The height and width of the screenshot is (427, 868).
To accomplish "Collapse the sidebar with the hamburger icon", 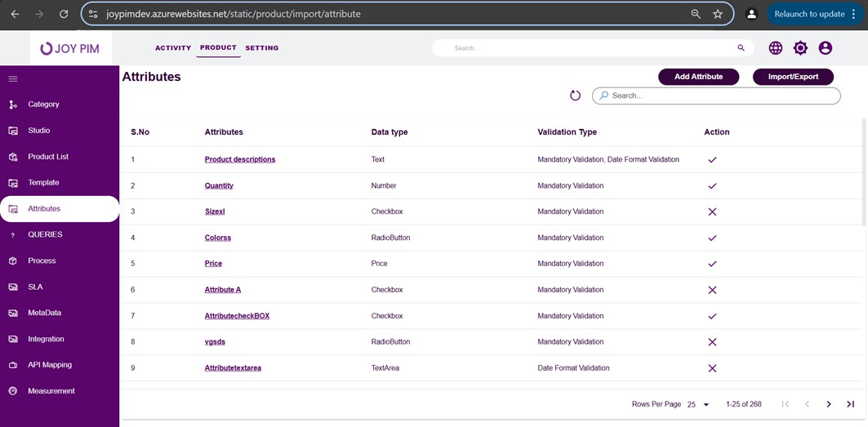I will 13,79.
